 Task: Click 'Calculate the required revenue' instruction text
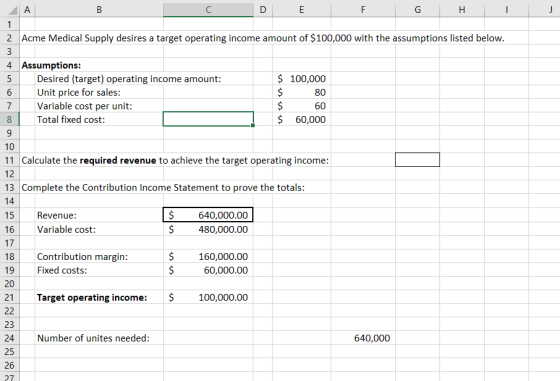click(x=175, y=161)
